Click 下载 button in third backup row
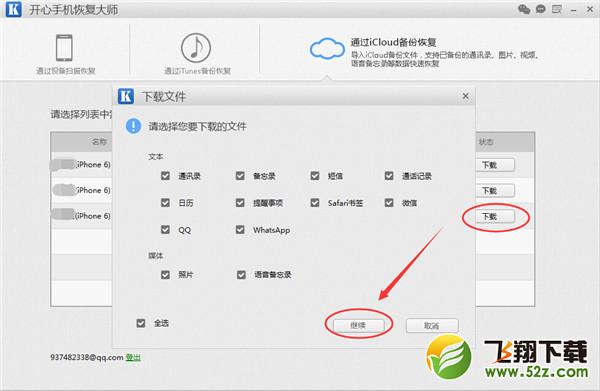 495,217
